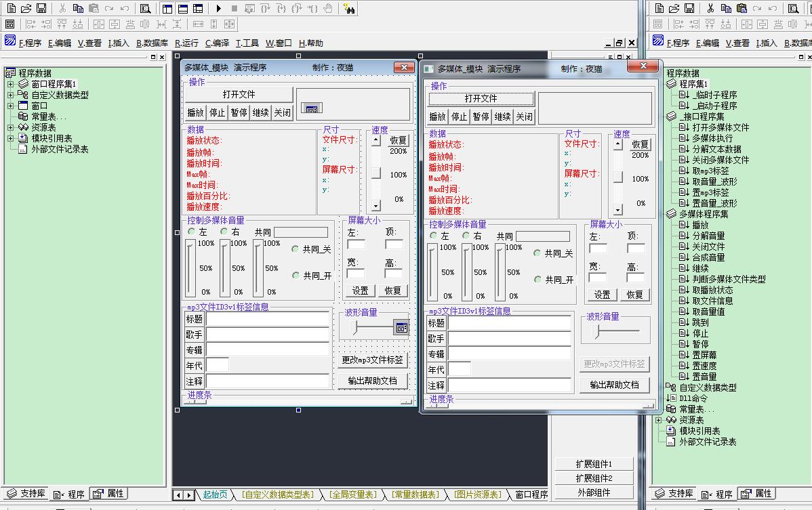
Task: Click 输出帮助文档 button in running demo dialog
Action: tap(614, 385)
